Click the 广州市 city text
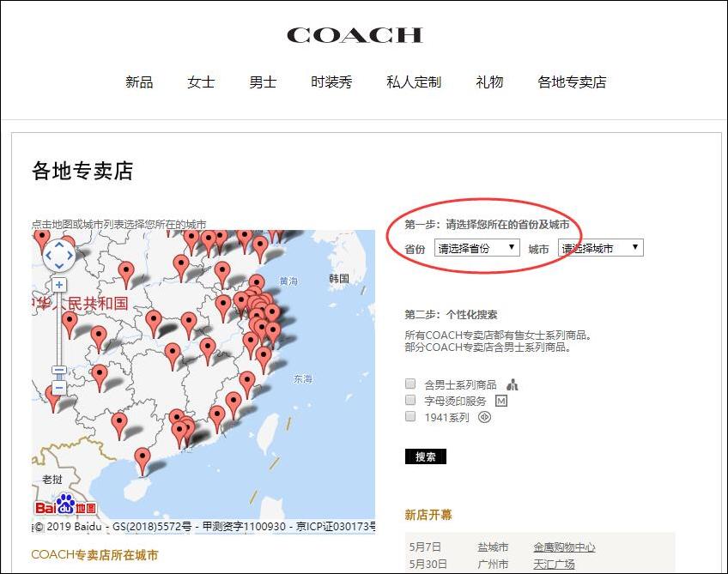728x574 pixels. (x=493, y=565)
